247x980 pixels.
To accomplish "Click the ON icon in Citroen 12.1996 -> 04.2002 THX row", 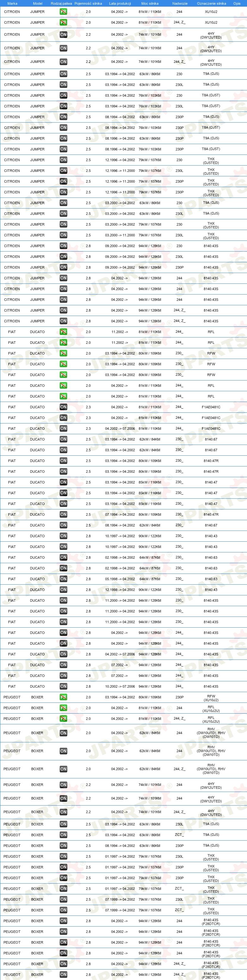I will tap(63, 160).
